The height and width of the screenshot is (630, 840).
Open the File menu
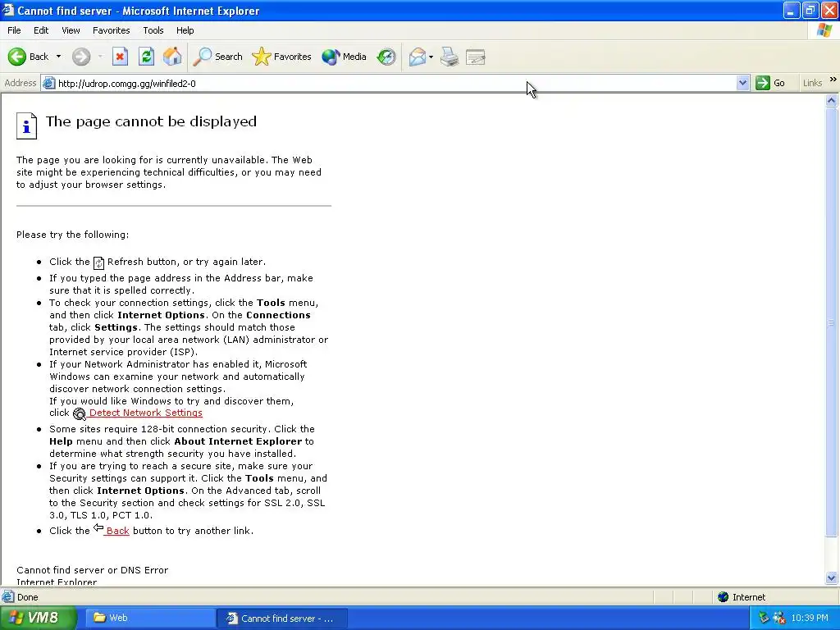tap(14, 30)
